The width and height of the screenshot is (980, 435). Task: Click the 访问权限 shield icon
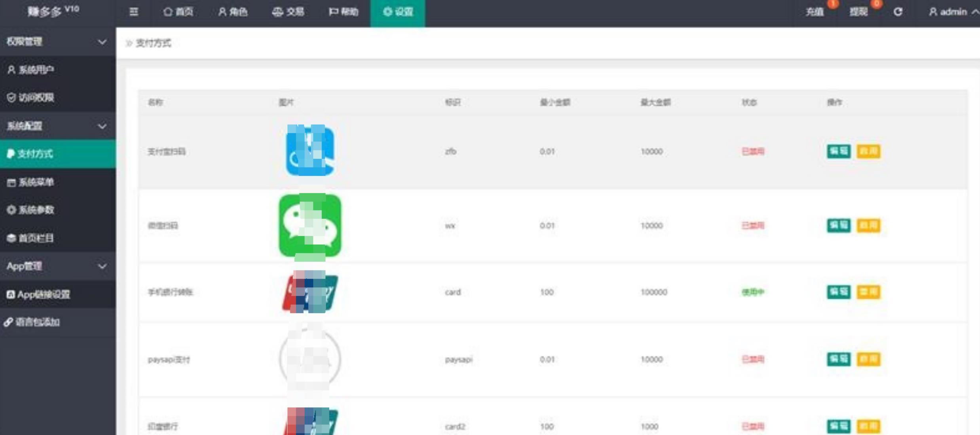tap(11, 97)
